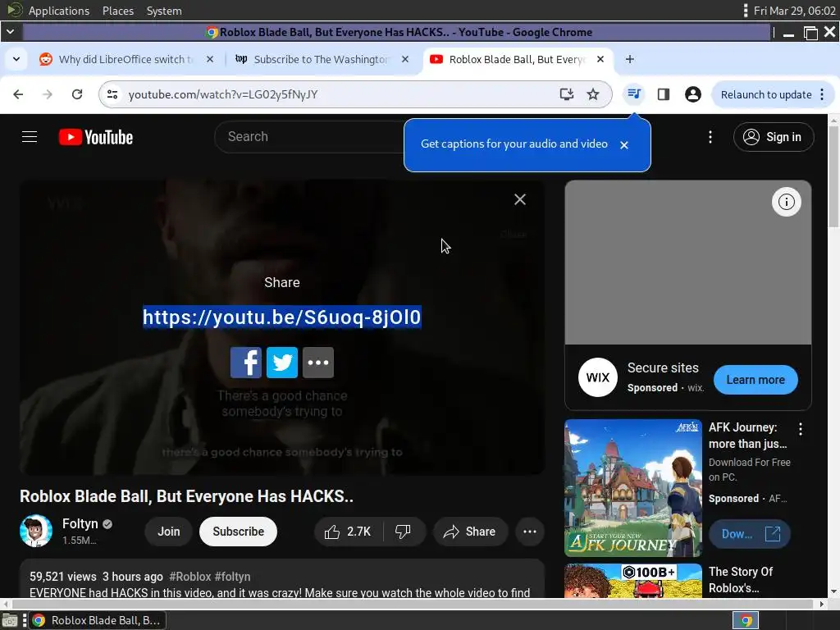The width and height of the screenshot is (840, 630).
Task: Click the Share button below video
Action: point(470,532)
